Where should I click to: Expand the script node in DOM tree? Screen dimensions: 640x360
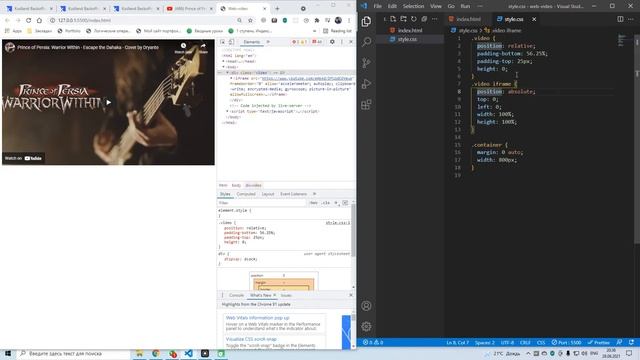coord(227,111)
